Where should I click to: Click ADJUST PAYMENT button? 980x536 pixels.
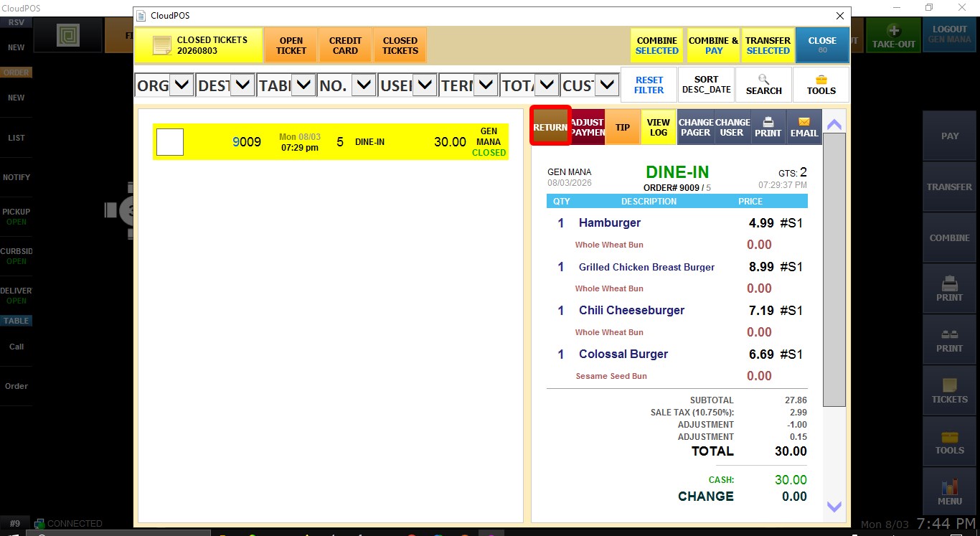tap(588, 127)
